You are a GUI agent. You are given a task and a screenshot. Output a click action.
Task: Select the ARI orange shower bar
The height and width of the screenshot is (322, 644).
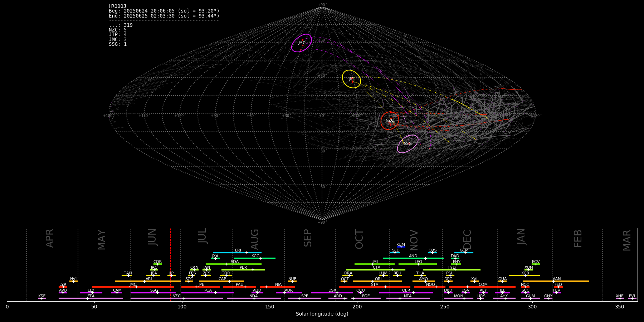point(148,281)
